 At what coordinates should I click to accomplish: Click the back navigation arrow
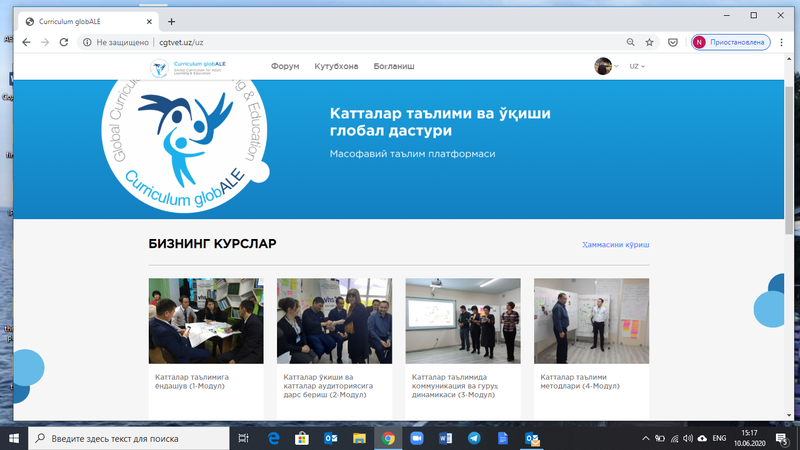click(20, 43)
